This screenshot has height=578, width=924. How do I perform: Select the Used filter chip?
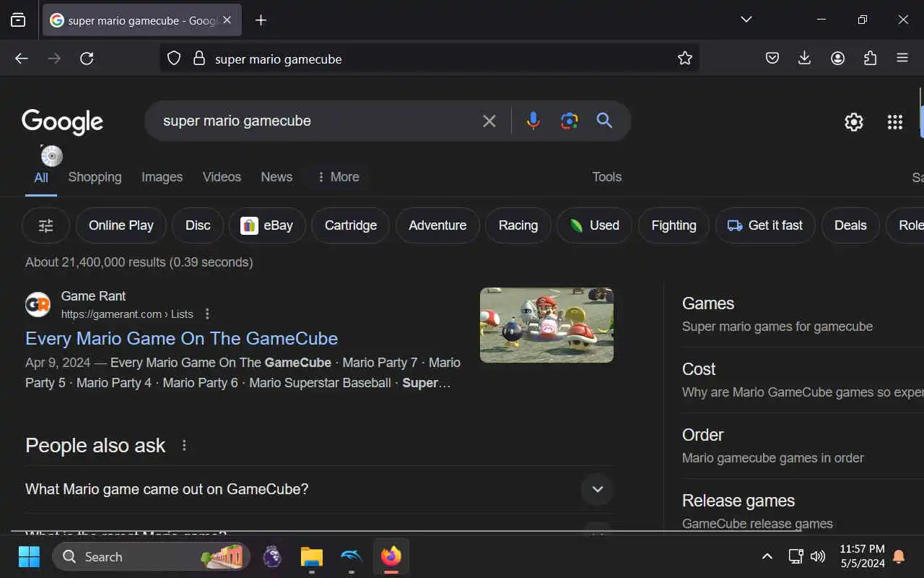tap(594, 225)
